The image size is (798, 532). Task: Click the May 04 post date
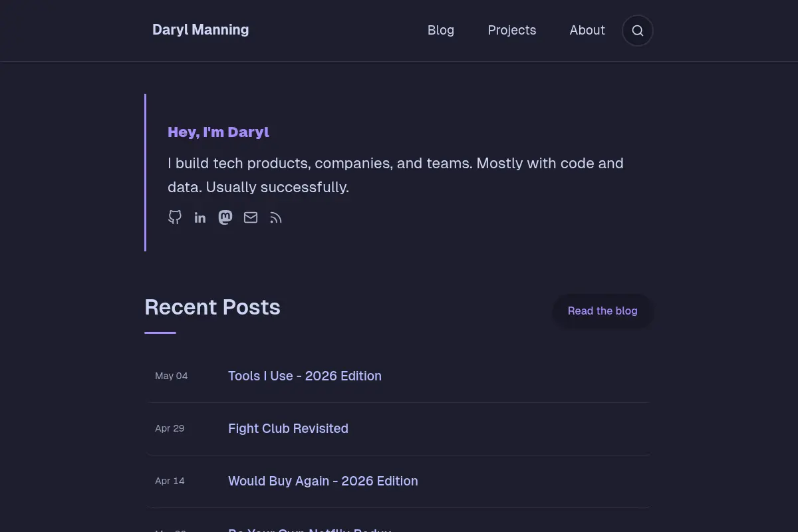tap(172, 376)
